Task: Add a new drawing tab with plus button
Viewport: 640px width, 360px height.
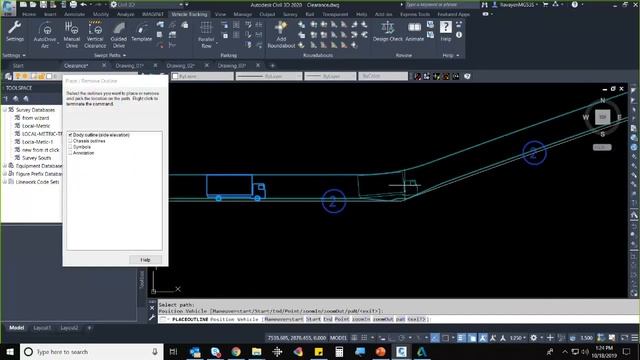Action: pos(273,65)
